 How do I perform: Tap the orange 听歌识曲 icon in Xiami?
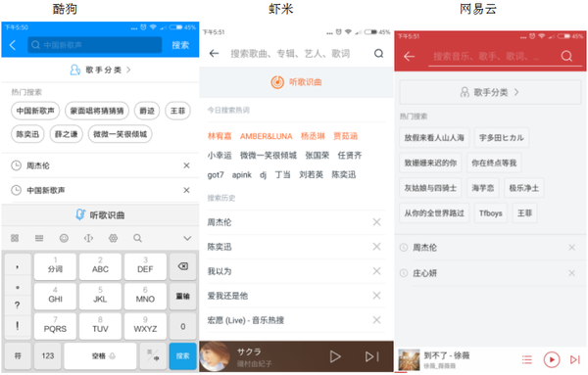[x=277, y=82]
